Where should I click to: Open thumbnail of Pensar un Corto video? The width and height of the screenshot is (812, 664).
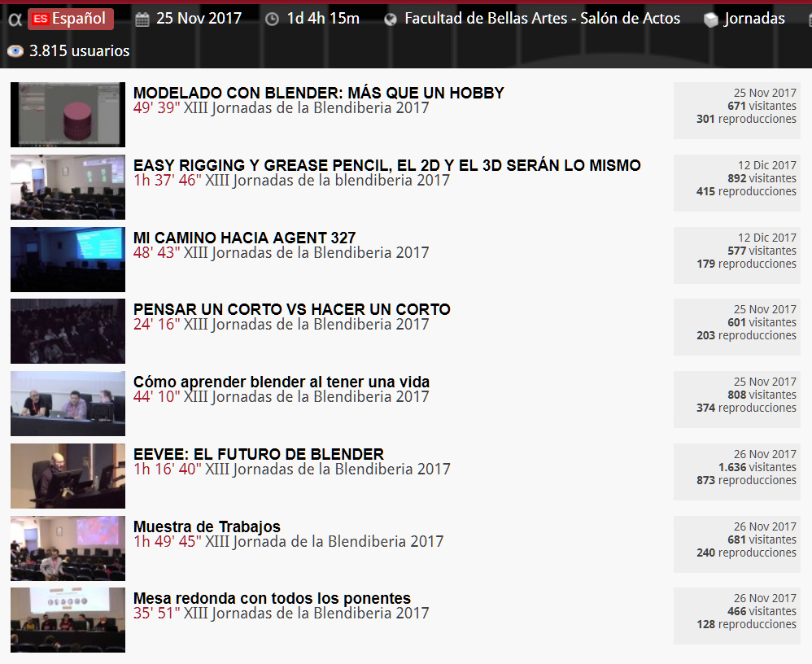point(68,331)
